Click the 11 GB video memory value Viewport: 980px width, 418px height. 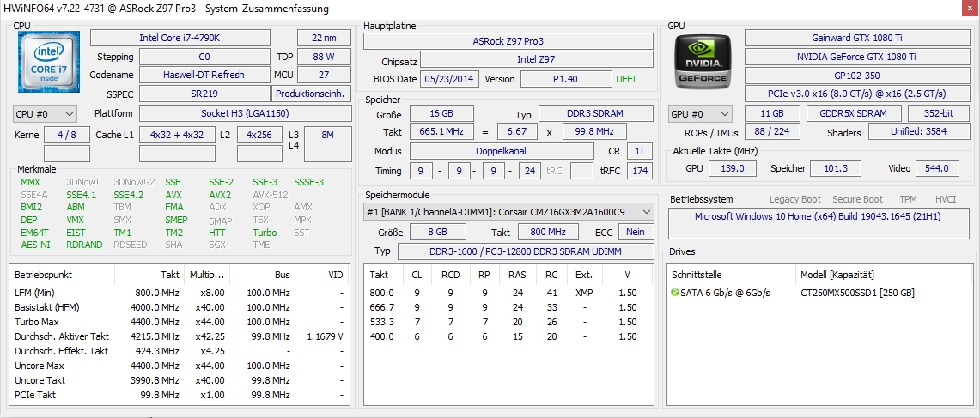point(772,113)
